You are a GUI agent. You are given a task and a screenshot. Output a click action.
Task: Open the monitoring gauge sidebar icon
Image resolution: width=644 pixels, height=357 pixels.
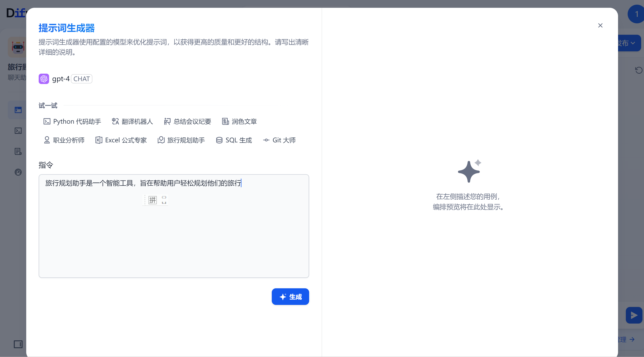18,172
